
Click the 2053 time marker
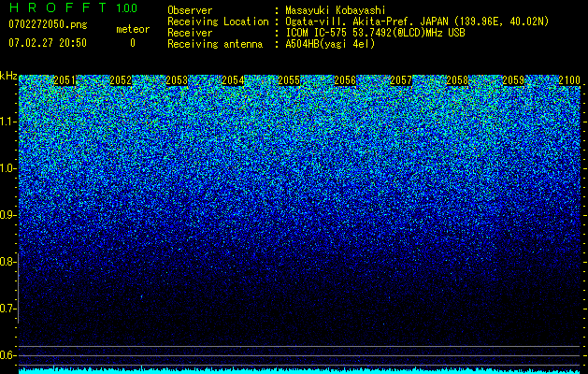[x=177, y=80]
